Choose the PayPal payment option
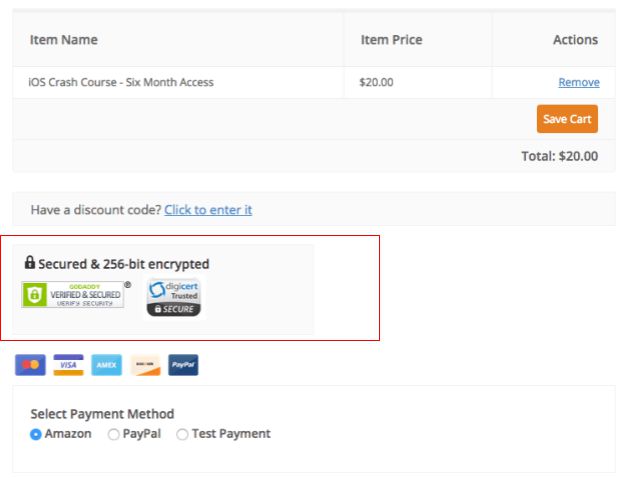This screenshot has width=624, height=478. click(114, 434)
